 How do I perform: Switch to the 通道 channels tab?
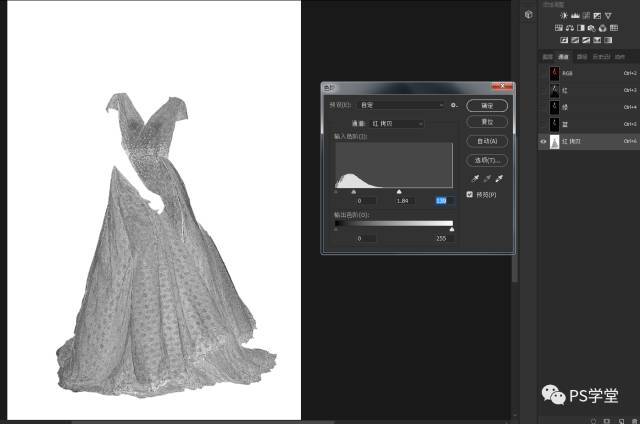(563, 57)
